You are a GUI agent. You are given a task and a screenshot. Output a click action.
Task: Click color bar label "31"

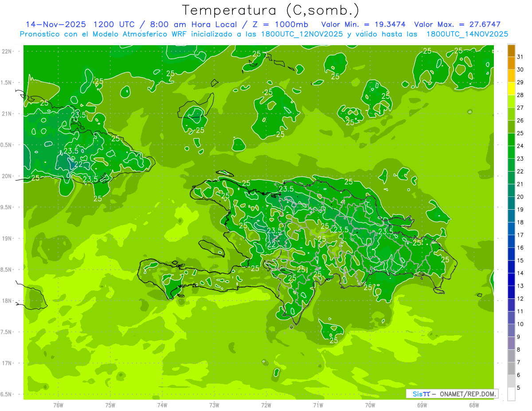520,57
